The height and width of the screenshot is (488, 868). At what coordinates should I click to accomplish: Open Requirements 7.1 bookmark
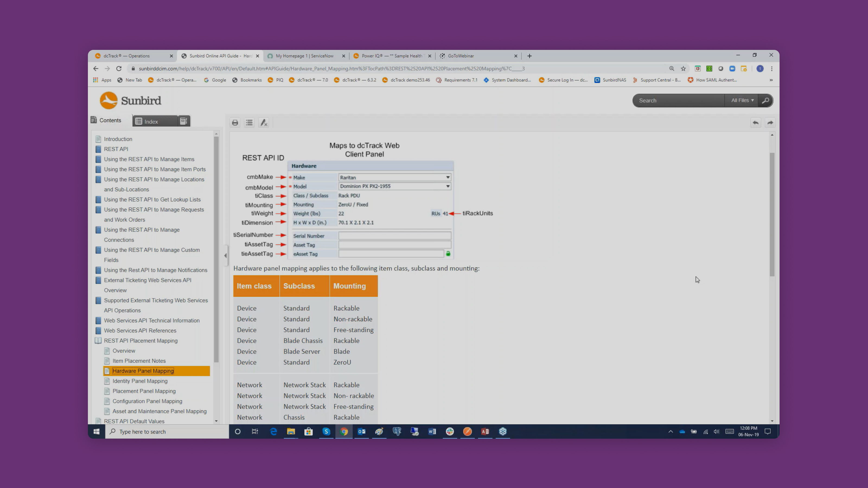tap(457, 80)
